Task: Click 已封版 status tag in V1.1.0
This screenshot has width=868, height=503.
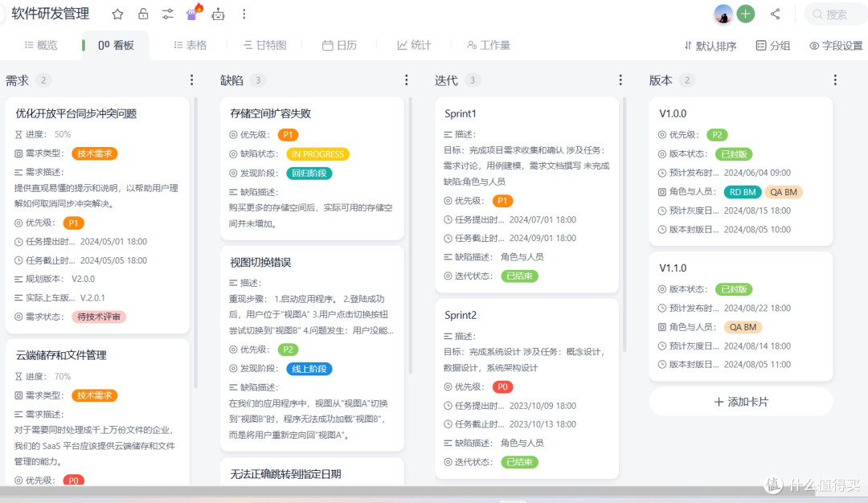Action: [734, 289]
